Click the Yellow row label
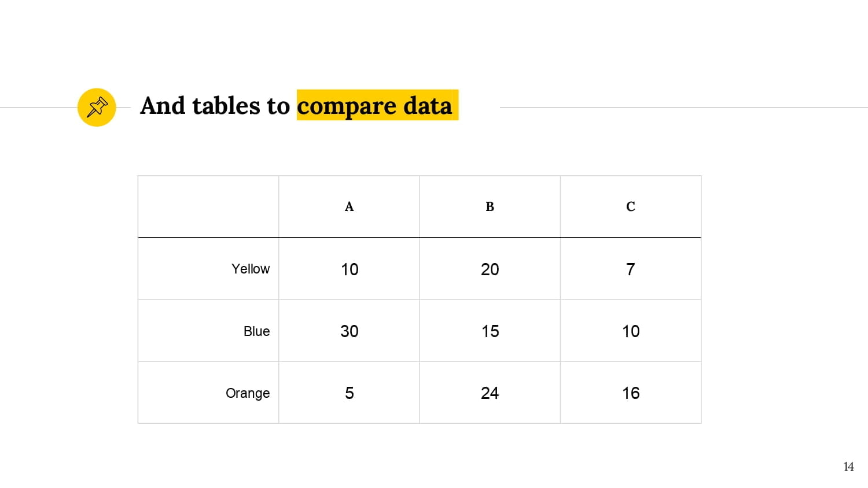 [251, 269]
